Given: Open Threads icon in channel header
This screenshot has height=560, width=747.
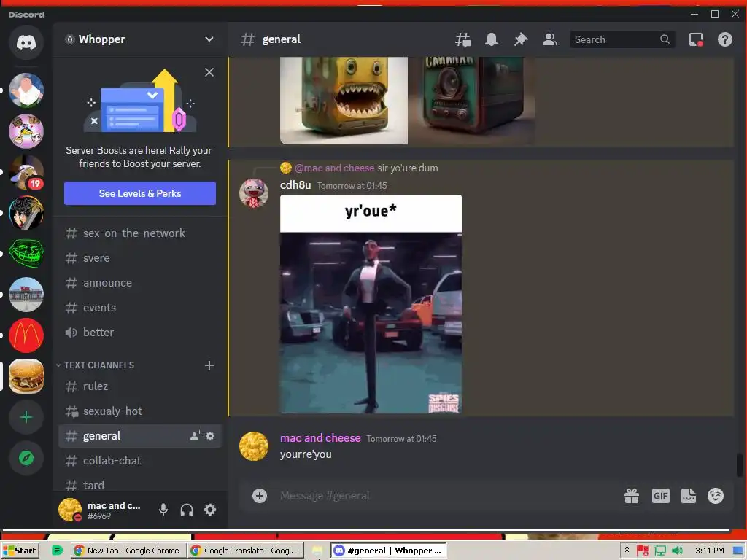Looking at the screenshot, I should [462, 39].
